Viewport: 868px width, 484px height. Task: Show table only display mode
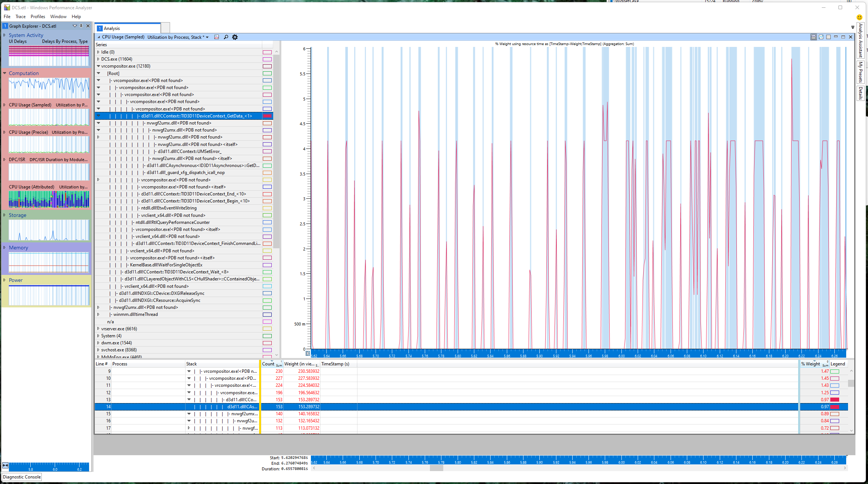coord(828,37)
